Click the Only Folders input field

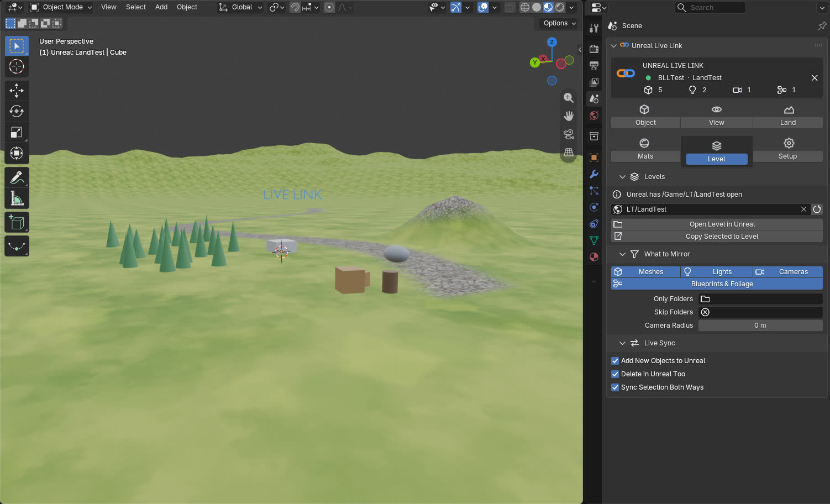point(760,299)
